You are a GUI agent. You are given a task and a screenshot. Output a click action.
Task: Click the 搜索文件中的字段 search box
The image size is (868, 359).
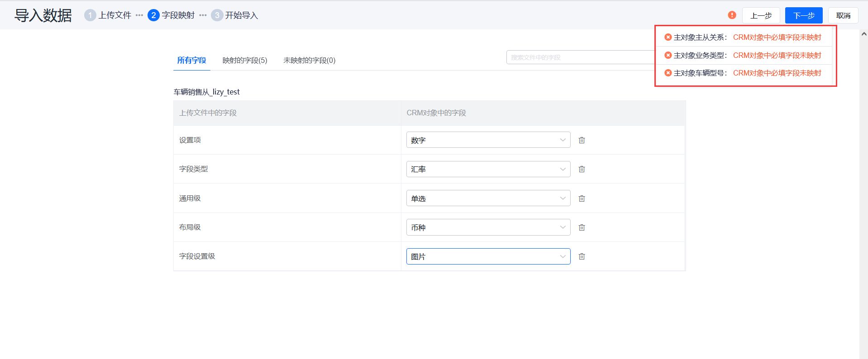click(x=580, y=57)
